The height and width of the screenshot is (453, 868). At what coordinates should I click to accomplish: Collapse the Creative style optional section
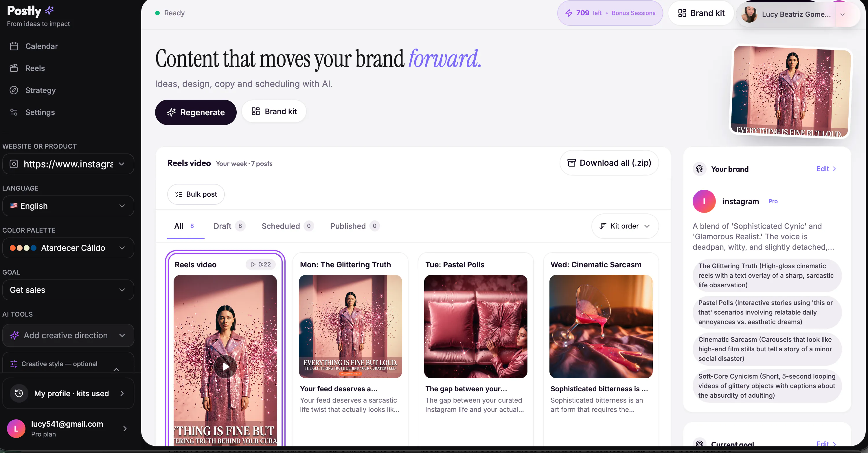(116, 369)
